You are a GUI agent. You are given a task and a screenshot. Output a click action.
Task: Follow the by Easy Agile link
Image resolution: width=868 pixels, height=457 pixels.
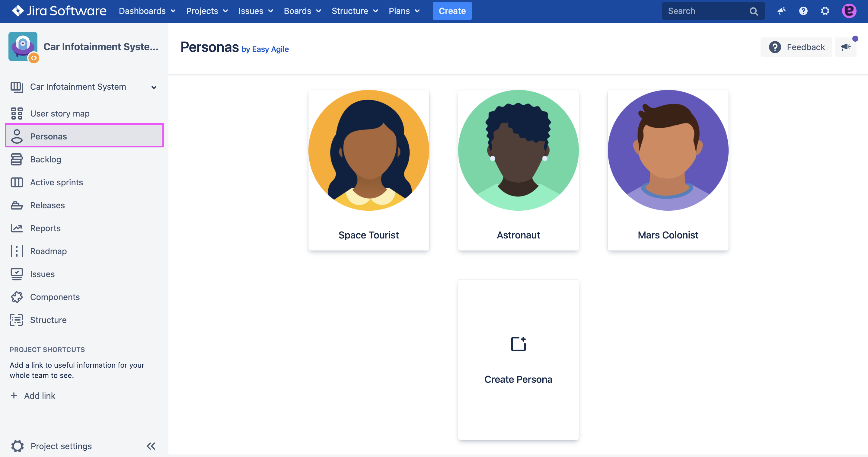coord(265,49)
